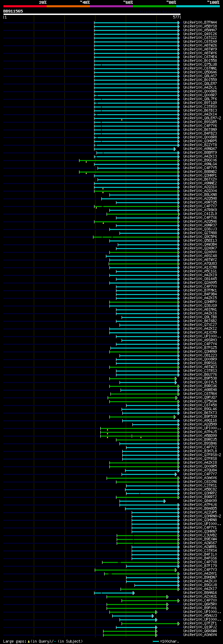Select hit label UniRef100_B8LKN8
The height and width of the screenshot is (644, 223).
coord(200,195)
